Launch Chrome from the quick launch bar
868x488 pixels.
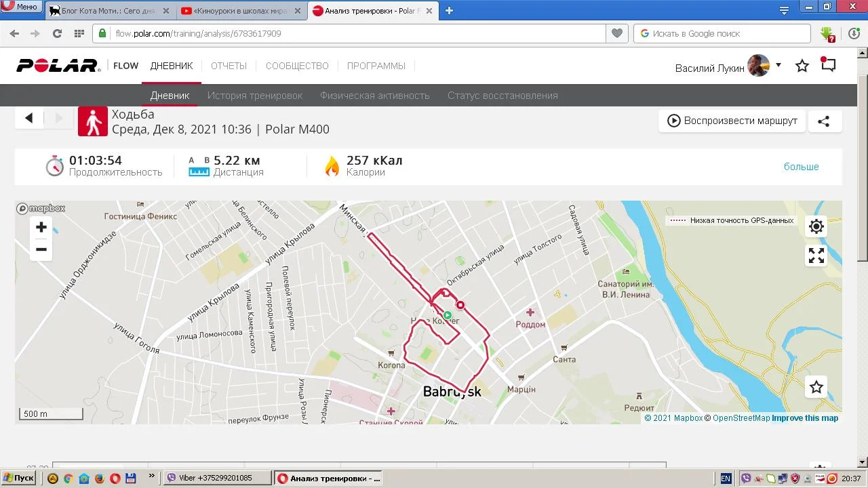click(x=68, y=479)
